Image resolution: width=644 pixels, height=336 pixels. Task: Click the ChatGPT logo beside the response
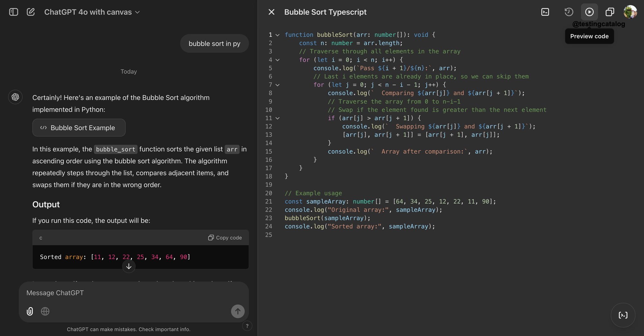15,97
